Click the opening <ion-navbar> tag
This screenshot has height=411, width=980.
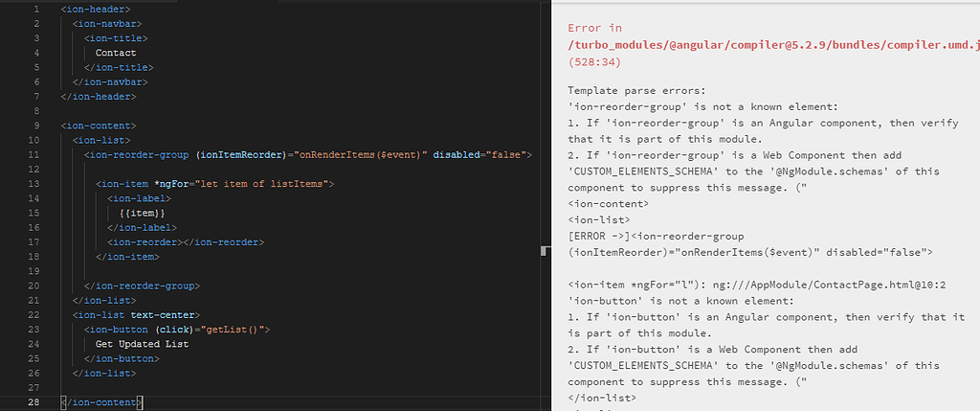click(x=107, y=24)
